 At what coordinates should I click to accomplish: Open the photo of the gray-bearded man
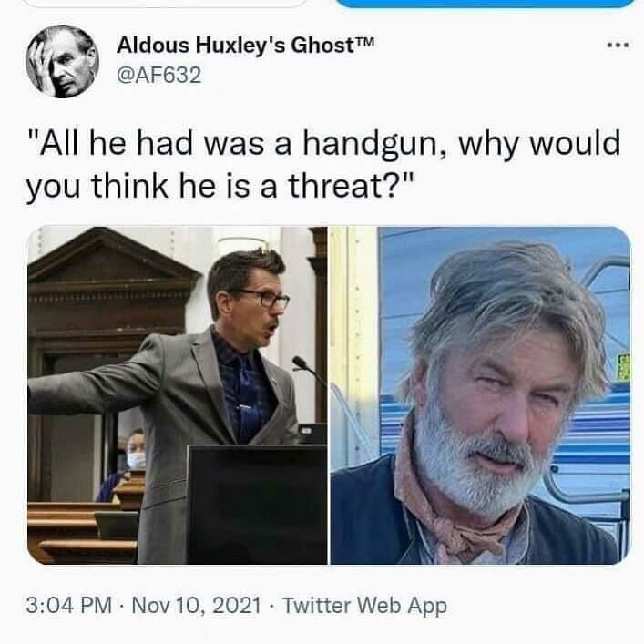(x=481, y=395)
